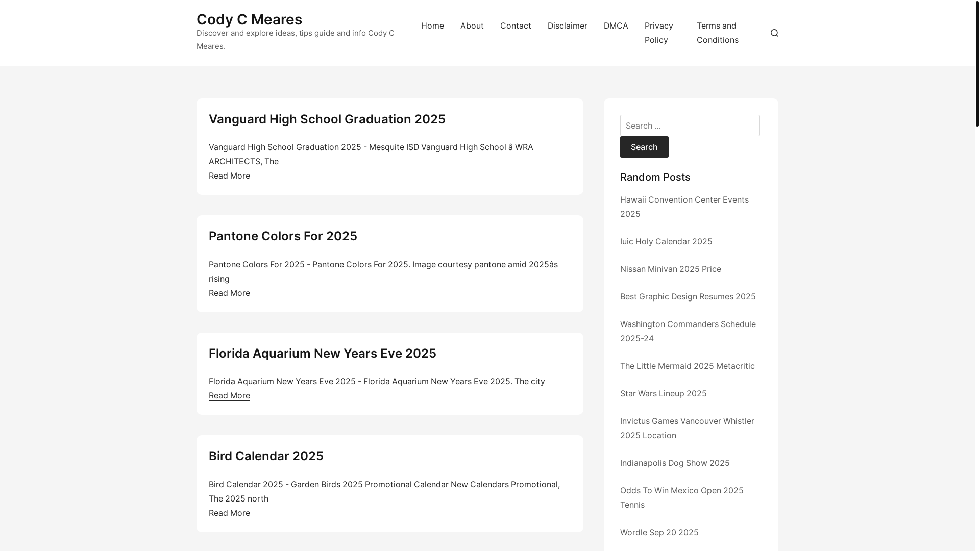Select the Contact menu link

pos(516,26)
